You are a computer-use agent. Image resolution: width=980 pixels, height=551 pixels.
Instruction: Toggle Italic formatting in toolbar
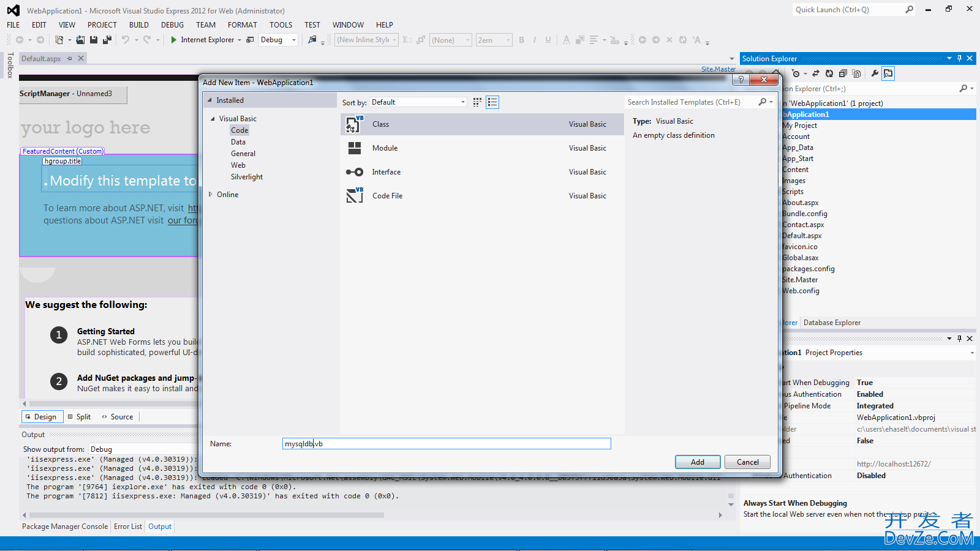(535, 40)
